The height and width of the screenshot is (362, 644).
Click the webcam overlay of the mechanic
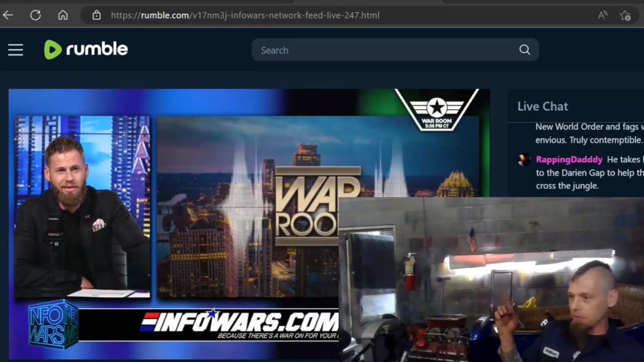tap(491, 280)
